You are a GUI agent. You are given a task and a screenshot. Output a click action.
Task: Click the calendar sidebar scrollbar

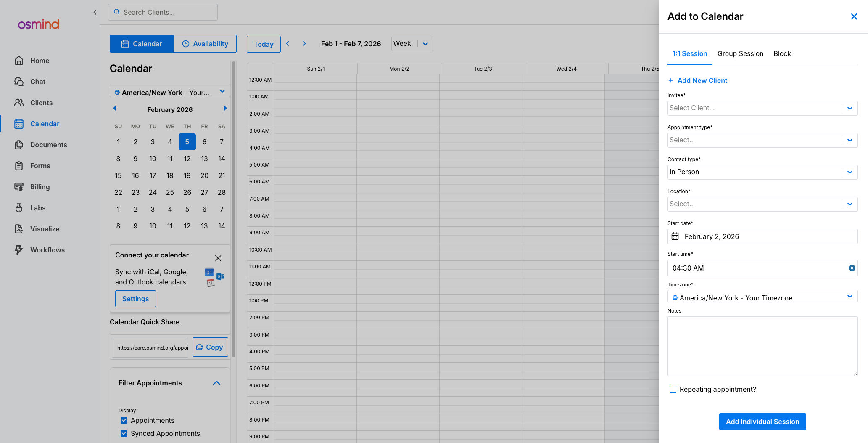tap(234, 210)
